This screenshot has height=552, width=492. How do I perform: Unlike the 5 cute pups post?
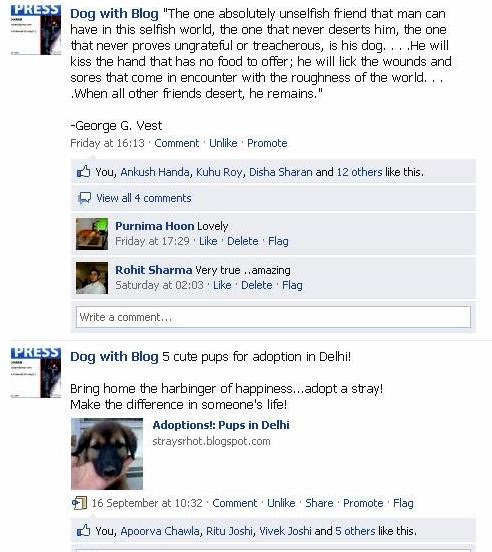[281, 503]
